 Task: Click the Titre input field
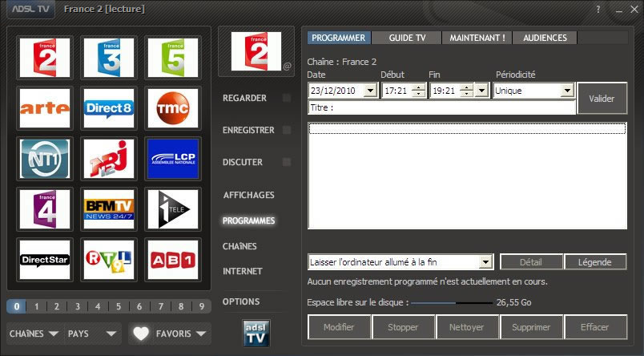pyautogui.click(x=441, y=107)
